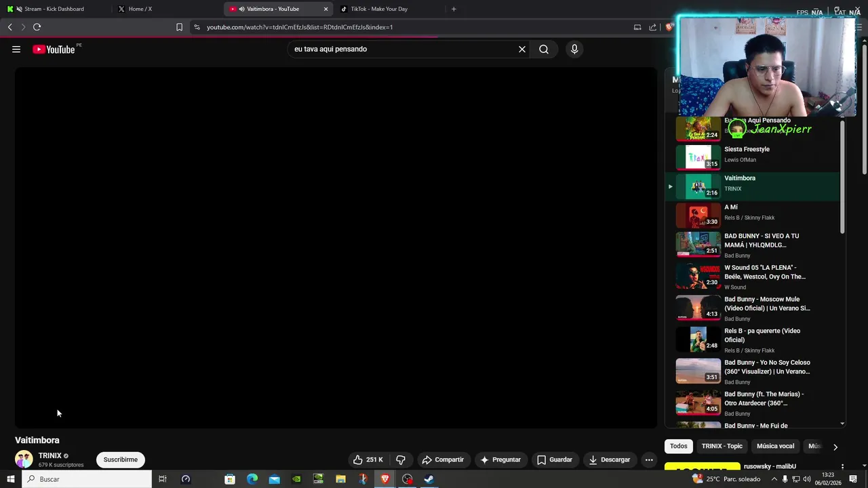Select the Todos filter chip
This screenshot has width=868, height=488.
679,446
